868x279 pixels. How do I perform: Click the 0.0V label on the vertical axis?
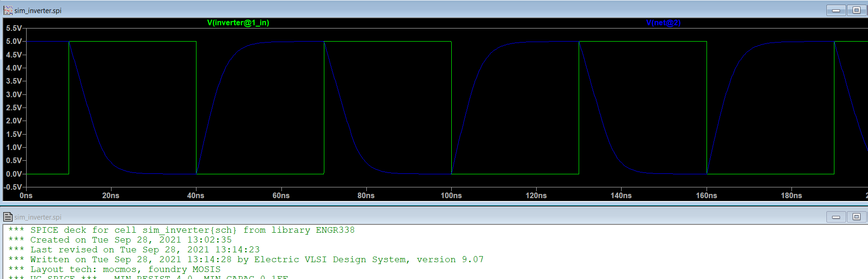[x=14, y=174]
